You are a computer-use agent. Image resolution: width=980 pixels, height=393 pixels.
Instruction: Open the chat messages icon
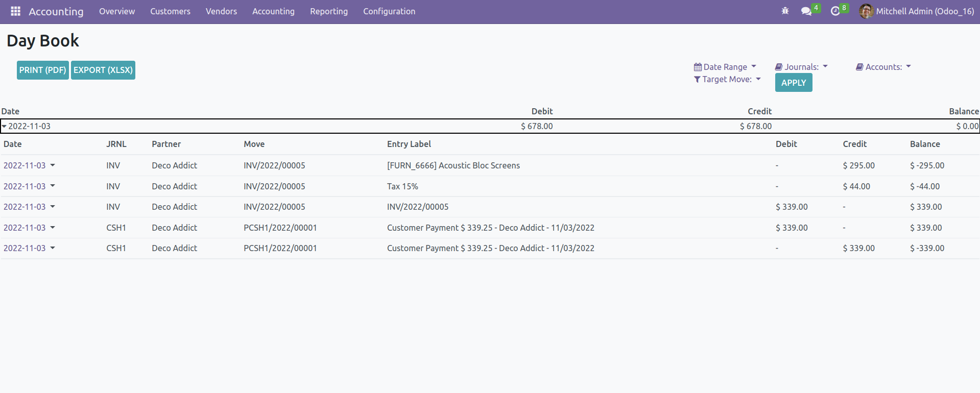(806, 11)
